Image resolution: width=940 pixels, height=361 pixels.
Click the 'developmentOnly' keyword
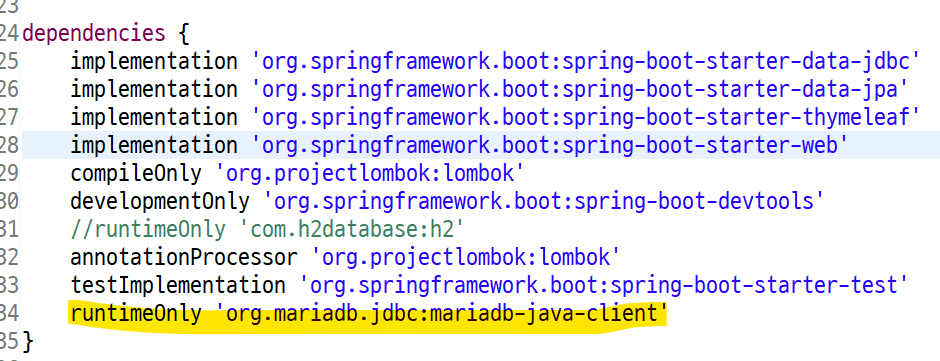click(x=159, y=201)
